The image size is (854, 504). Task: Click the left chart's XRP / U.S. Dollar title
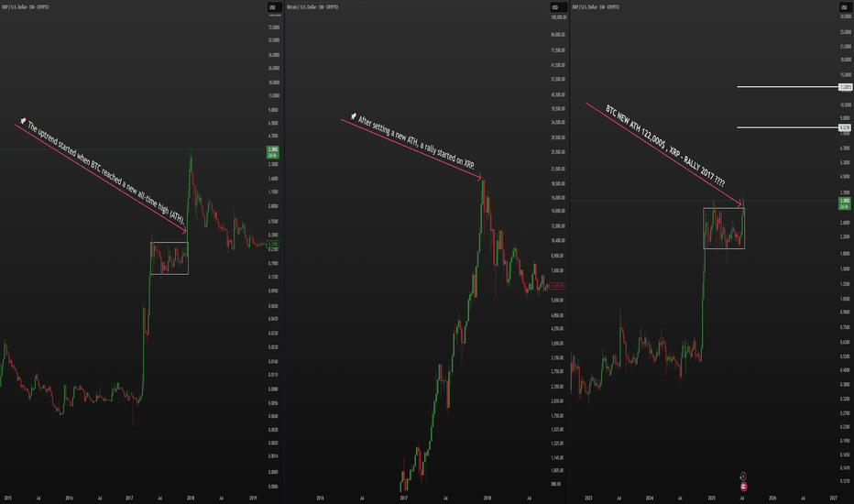coord(26,7)
